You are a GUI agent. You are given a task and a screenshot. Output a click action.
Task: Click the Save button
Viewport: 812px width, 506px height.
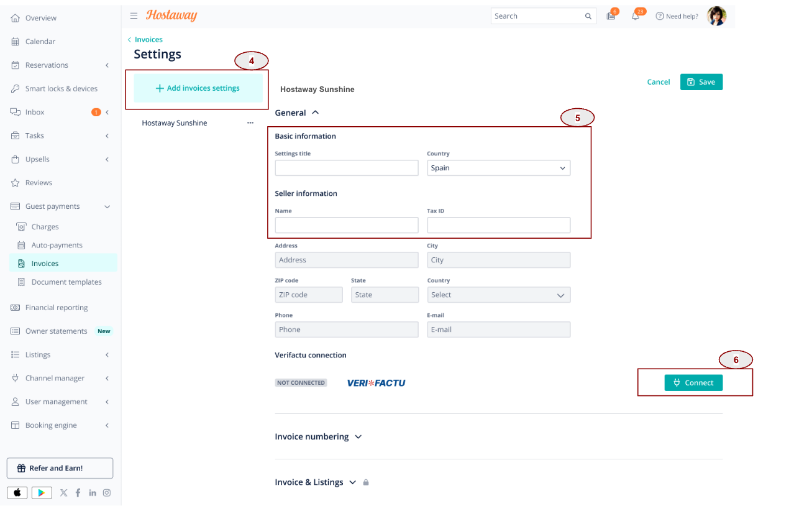pos(701,82)
